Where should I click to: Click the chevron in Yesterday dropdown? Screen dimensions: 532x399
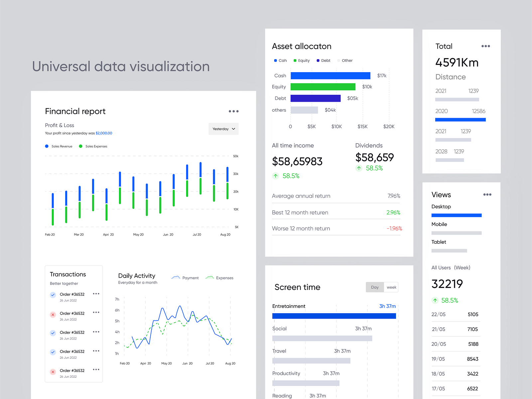point(233,129)
